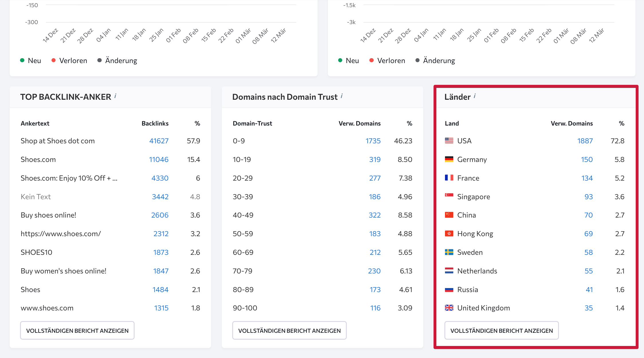644x358 pixels.
Task: Click the Germany flag icon
Action: pyautogui.click(x=449, y=159)
